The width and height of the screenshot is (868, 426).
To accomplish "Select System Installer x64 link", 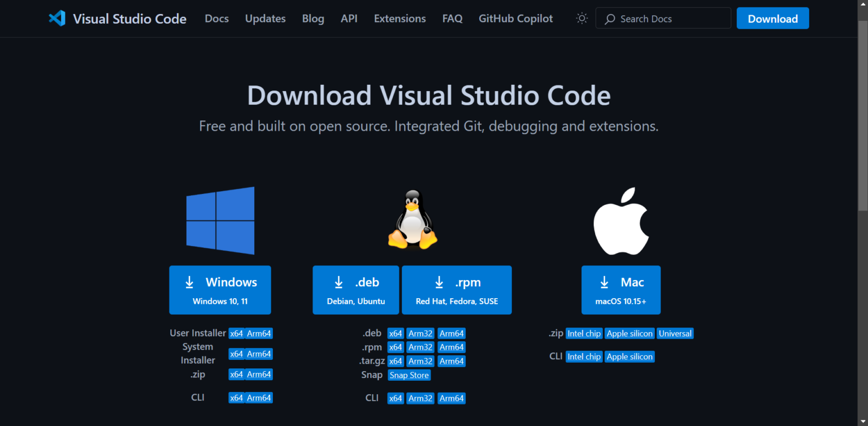I will (x=236, y=354).
